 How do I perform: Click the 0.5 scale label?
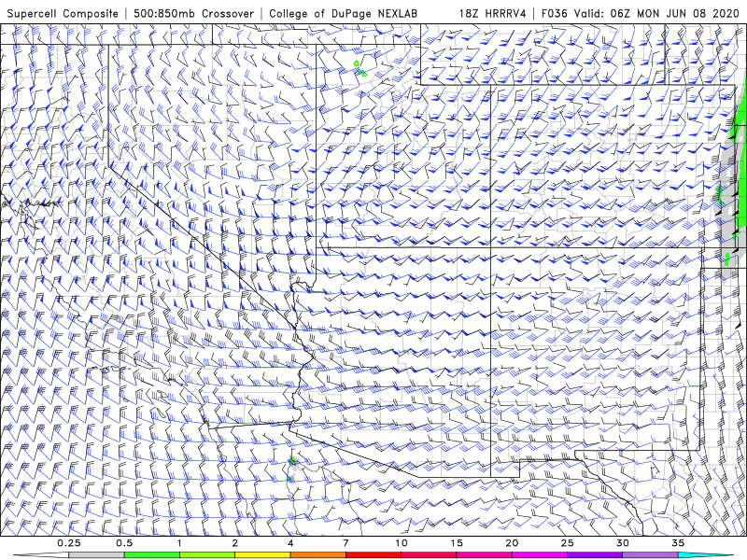[124, 543]
